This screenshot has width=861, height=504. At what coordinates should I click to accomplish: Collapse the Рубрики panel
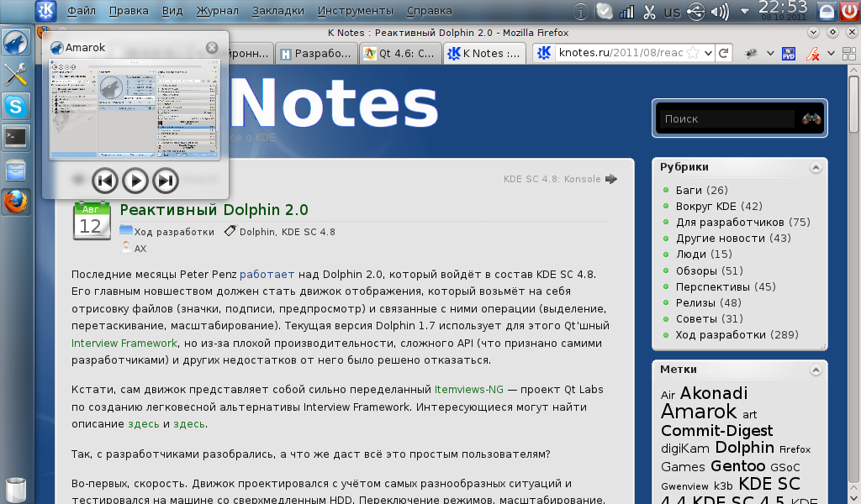click(x=816, y=167)
